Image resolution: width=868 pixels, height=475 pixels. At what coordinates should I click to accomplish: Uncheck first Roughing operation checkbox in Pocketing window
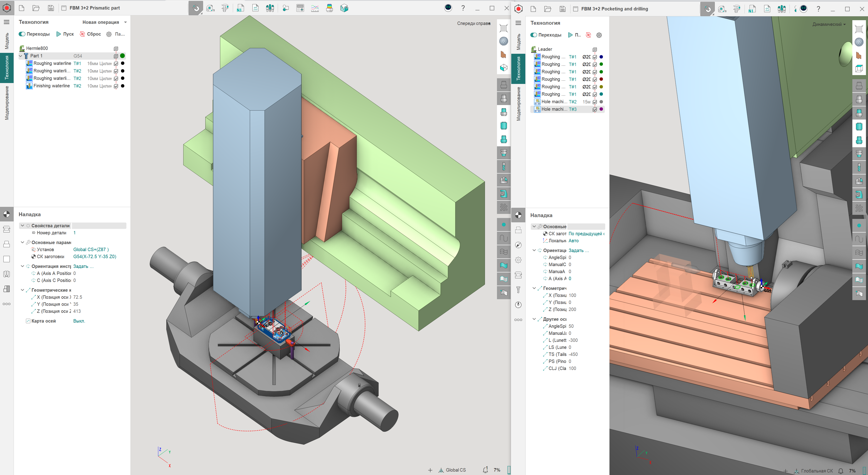pos(595,57)
